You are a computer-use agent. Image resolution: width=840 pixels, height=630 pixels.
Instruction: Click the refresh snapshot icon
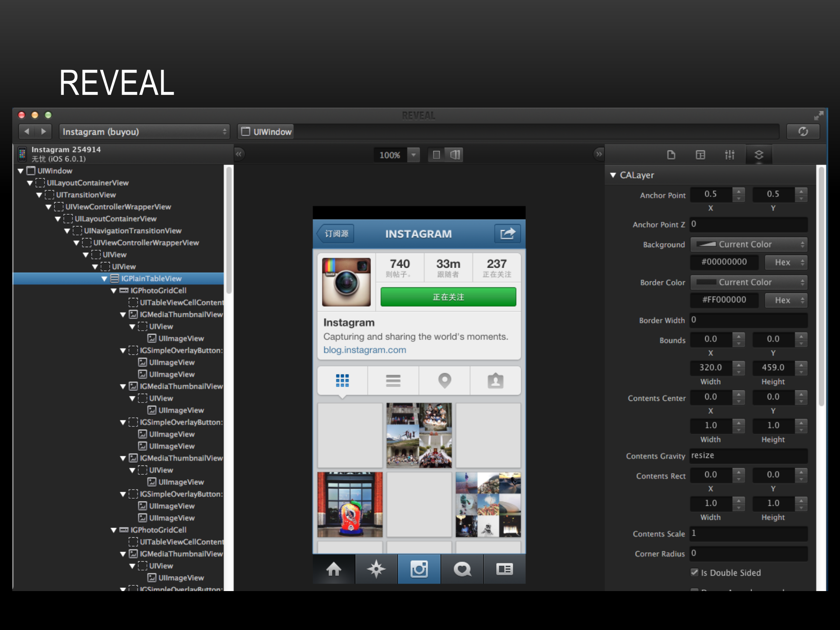tap(803, 132)
